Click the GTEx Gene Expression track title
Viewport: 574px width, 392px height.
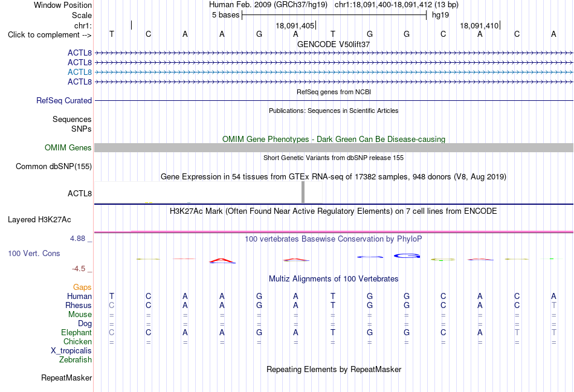(x=334, y=177)
